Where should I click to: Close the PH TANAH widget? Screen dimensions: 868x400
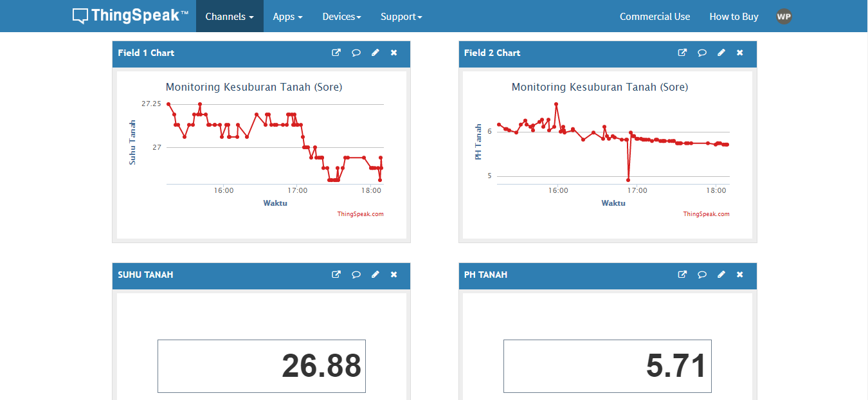click(739, 275)
